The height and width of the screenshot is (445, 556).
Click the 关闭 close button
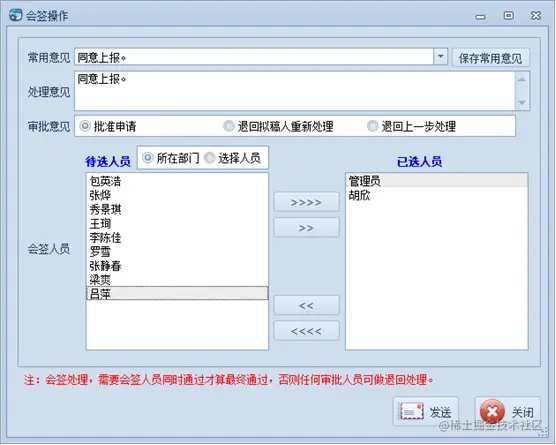508,412
